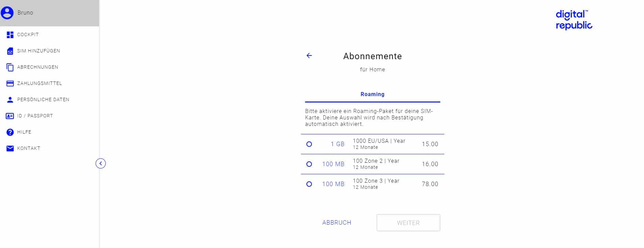Image resolution: width=644 pixels, height=248 pixels.
Task: Click the Zahlungsmittel credit card icon
Action: click(10, 83)
